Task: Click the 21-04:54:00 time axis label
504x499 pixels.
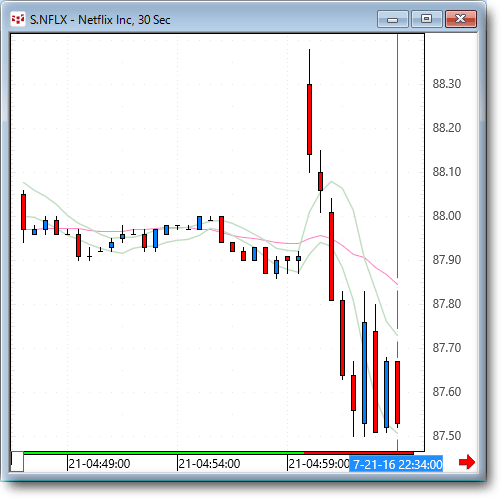Action: click(x=209, y=464)
